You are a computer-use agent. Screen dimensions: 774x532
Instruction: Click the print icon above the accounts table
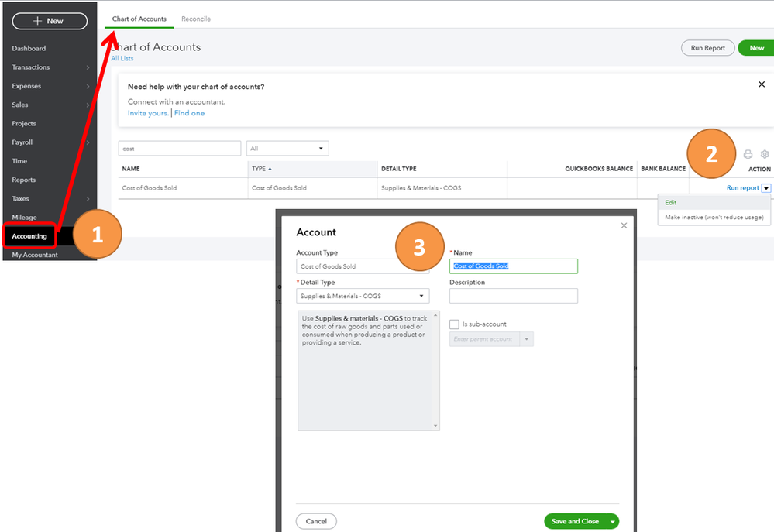(748, 154)
